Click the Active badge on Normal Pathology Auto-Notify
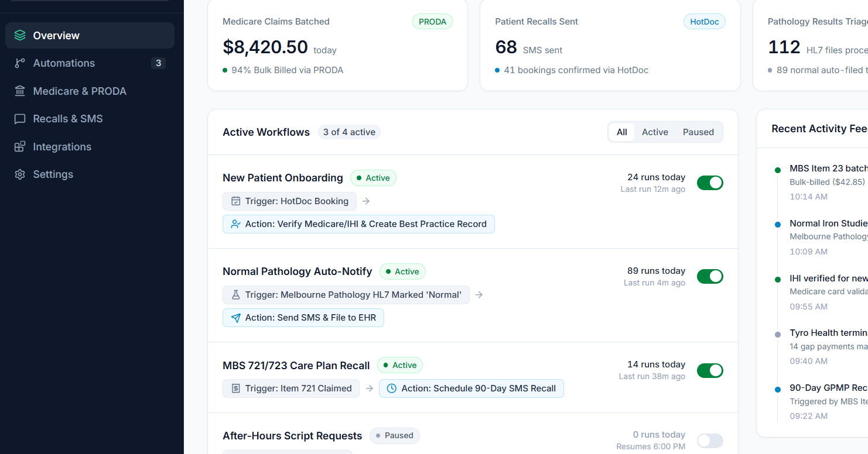Image resolution: width=868 pixels, height=454 pixels. [403, 271]
